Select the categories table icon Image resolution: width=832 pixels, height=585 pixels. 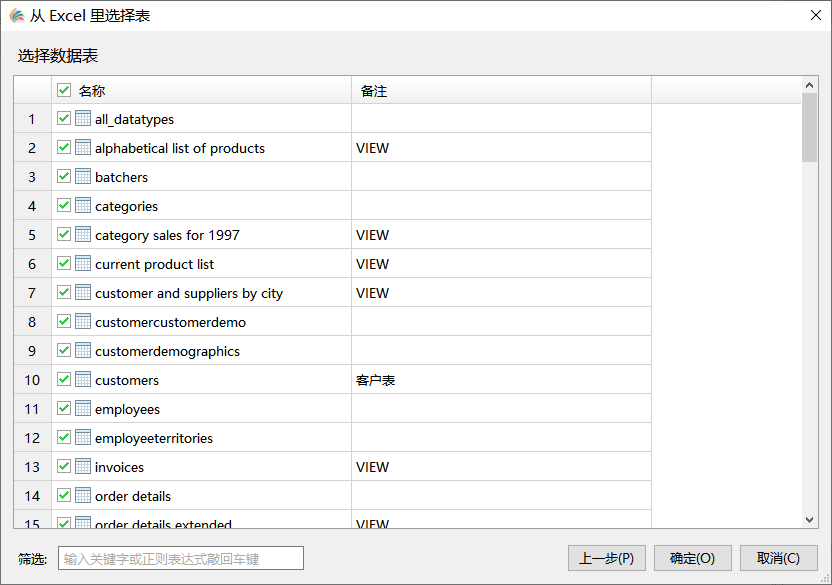83,206
